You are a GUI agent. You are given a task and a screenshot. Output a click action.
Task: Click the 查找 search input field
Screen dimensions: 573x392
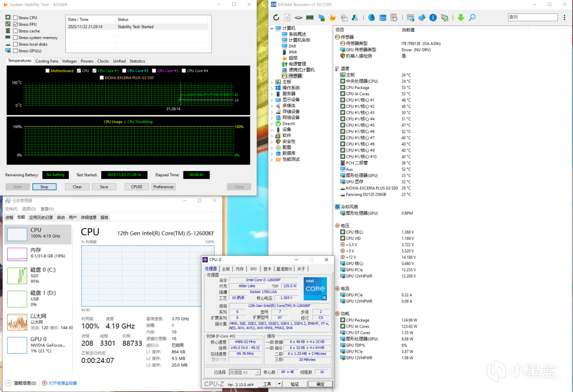click(x=533, y=17)
